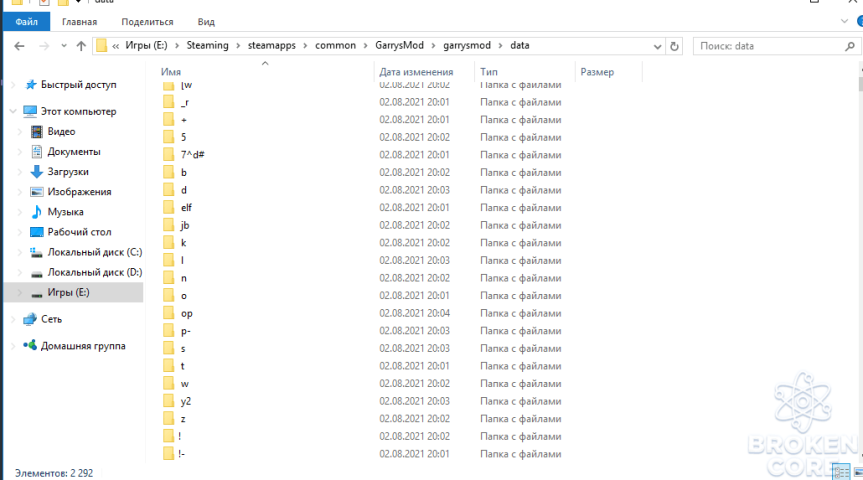Select Локальный диск (C:) in sidebar
863x480 pixels.
click(95, 252)
